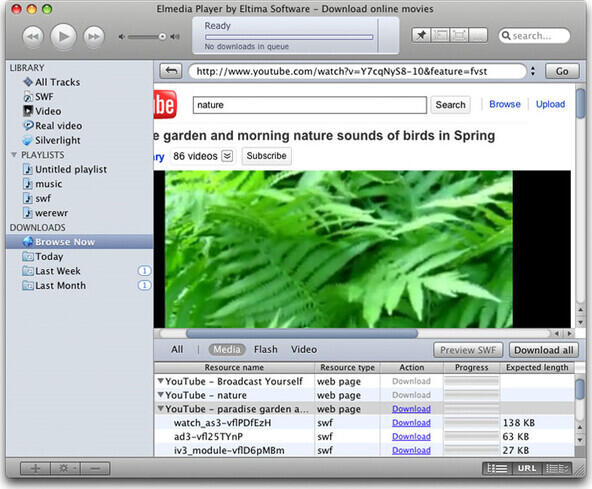Click Download link for watch_as3-vflPDfEzH
Screen dimensions: 592x489
(411, 423)
